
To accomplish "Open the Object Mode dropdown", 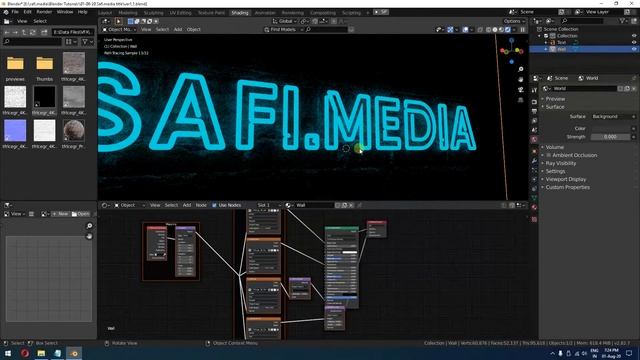I will pos(119,29).
